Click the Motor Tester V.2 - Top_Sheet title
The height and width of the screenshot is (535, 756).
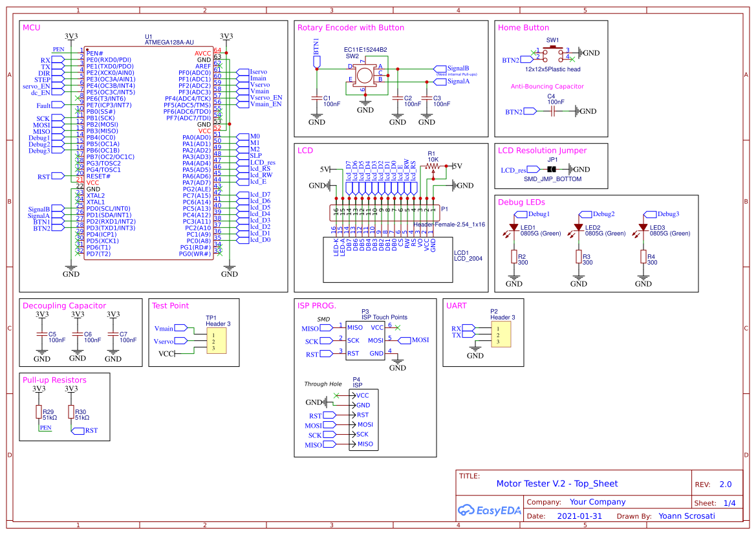[x=557, y=483]
